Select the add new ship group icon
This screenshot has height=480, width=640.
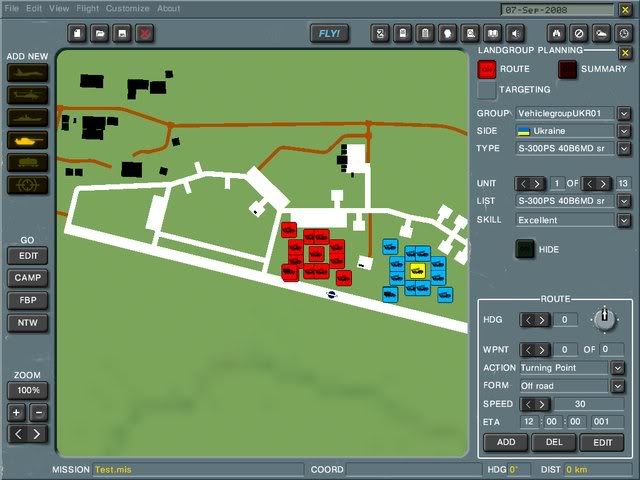pos(27,117)
